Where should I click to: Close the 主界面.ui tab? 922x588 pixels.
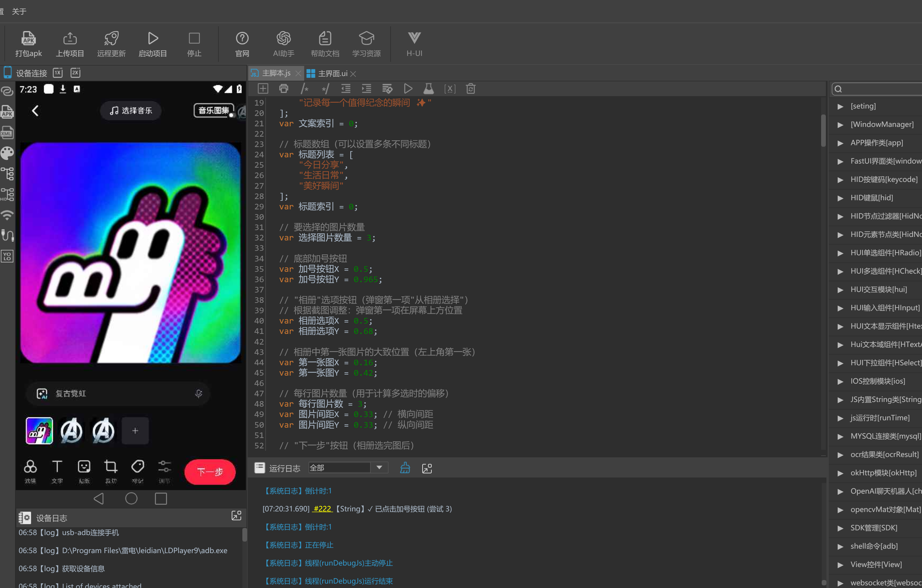(x=353, y=74)
